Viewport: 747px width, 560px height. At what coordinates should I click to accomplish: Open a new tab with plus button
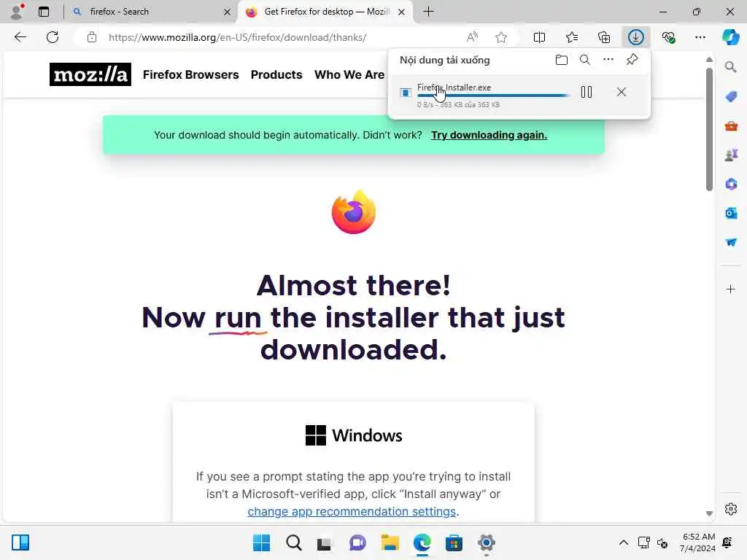point(428,12)
